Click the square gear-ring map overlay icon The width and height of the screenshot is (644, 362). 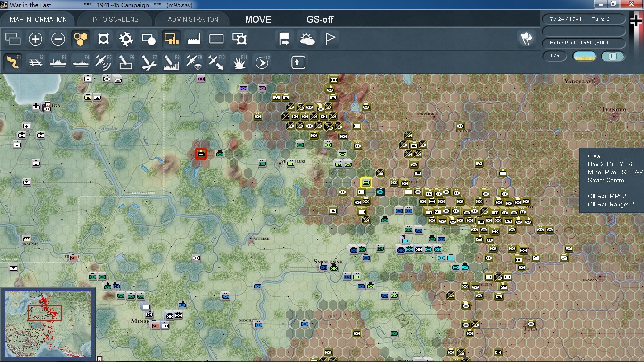(x=103, y=39)
